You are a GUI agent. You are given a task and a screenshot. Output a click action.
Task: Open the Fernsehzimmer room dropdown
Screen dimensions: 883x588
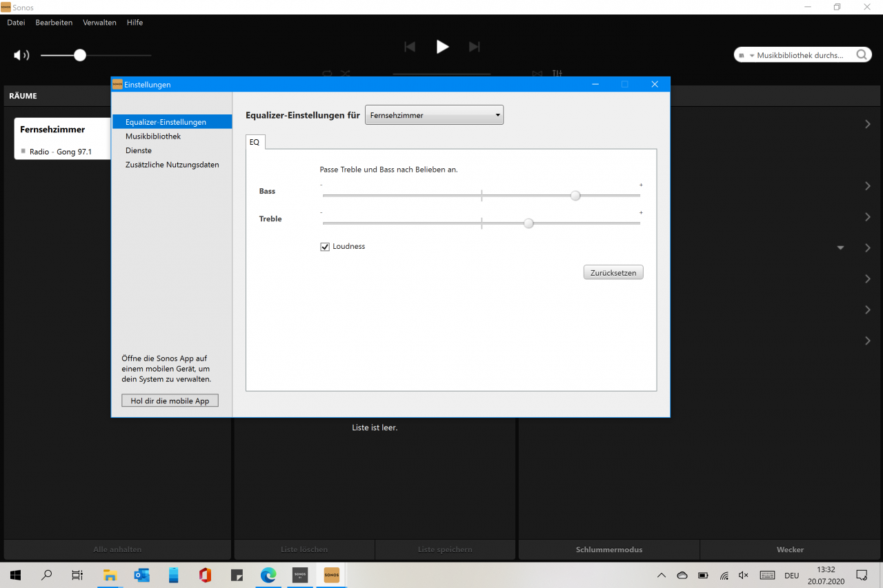click(434, 115)
